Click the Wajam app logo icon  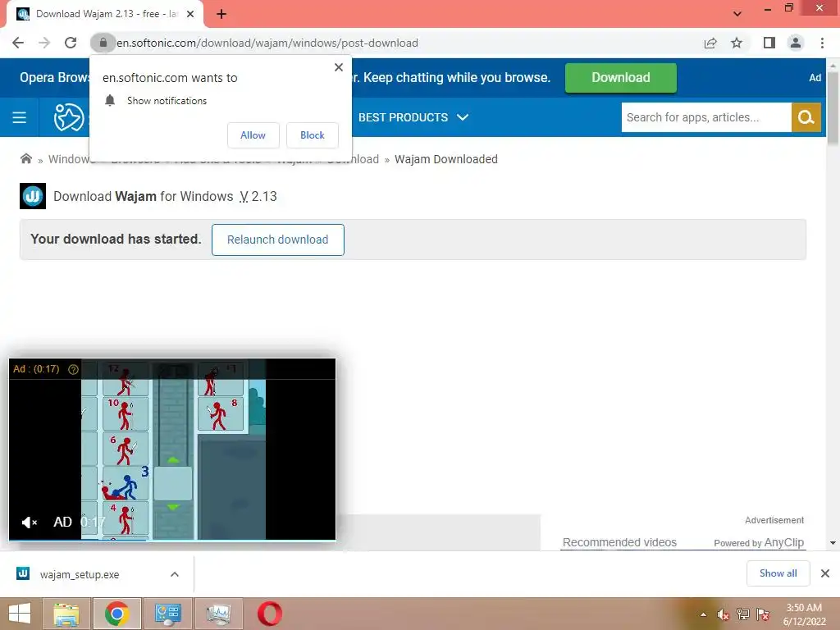[x=33, y=196]
